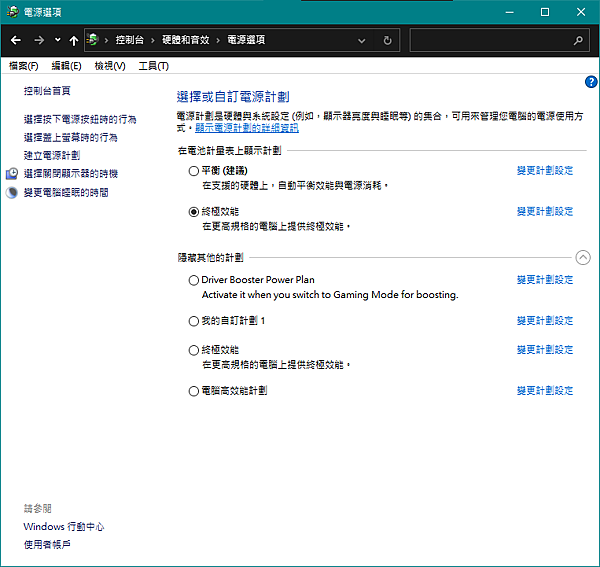Minimize the 電源選項 window
The width and height of the screenshot is (600, 567).
click(509, 12)
